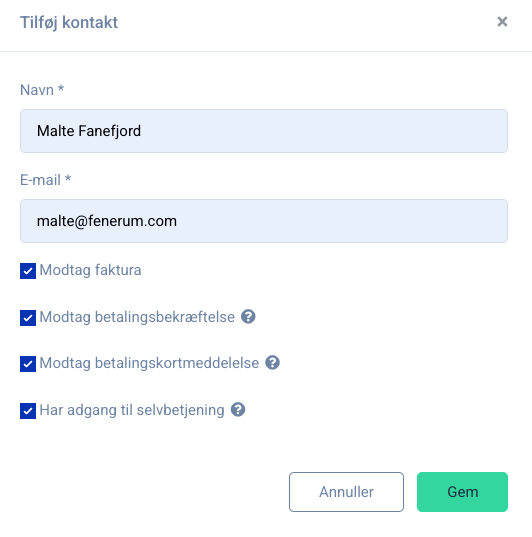Open help for Modtag betalingsbekræftelse

248,316
